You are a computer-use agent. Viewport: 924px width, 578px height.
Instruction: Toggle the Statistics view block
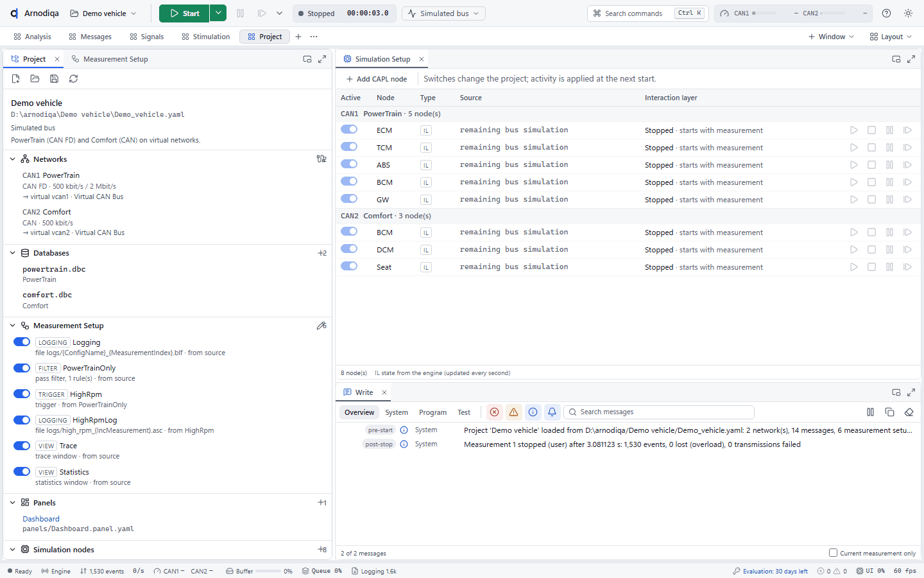(22, 472)
